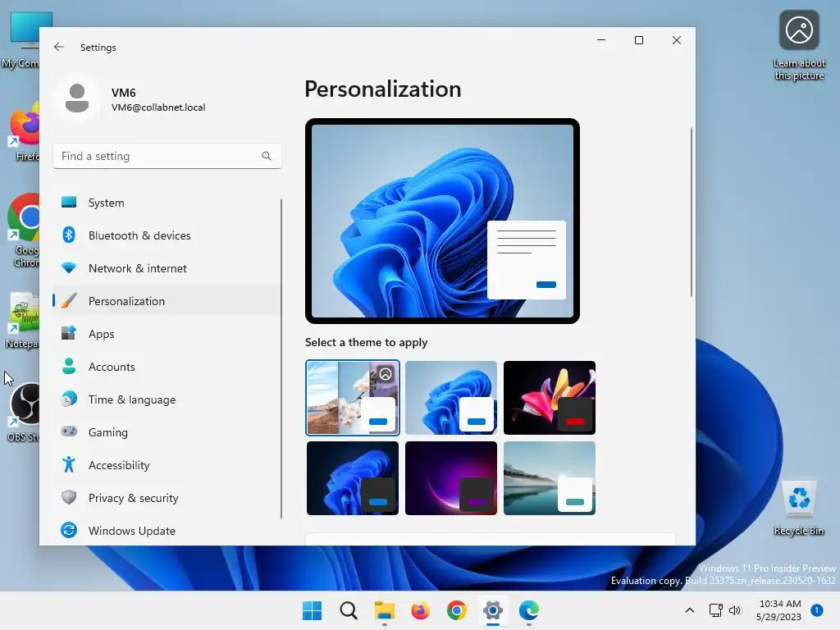Open Privacy & security settings

tap(167, 498)
